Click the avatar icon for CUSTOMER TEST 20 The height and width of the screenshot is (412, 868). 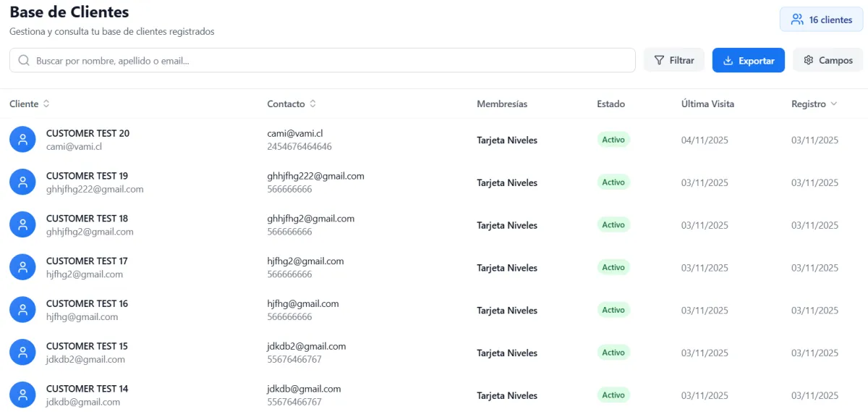[x=22, y=140]
